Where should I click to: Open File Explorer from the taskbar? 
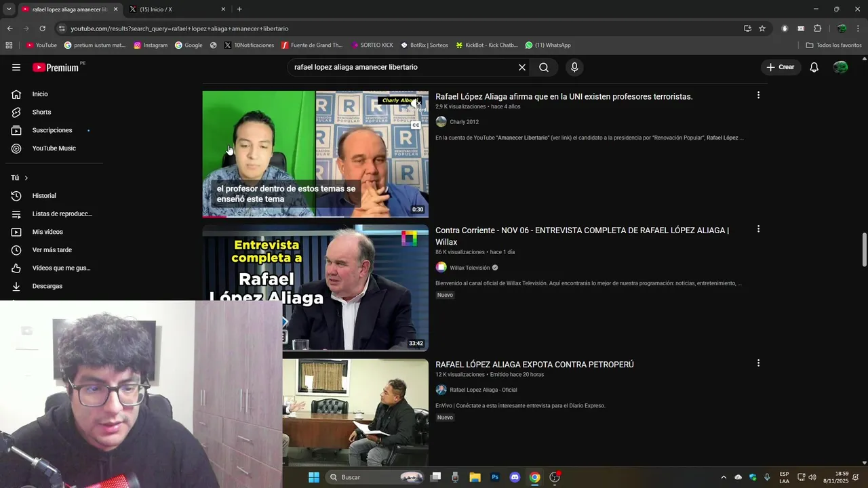[475, 477]
